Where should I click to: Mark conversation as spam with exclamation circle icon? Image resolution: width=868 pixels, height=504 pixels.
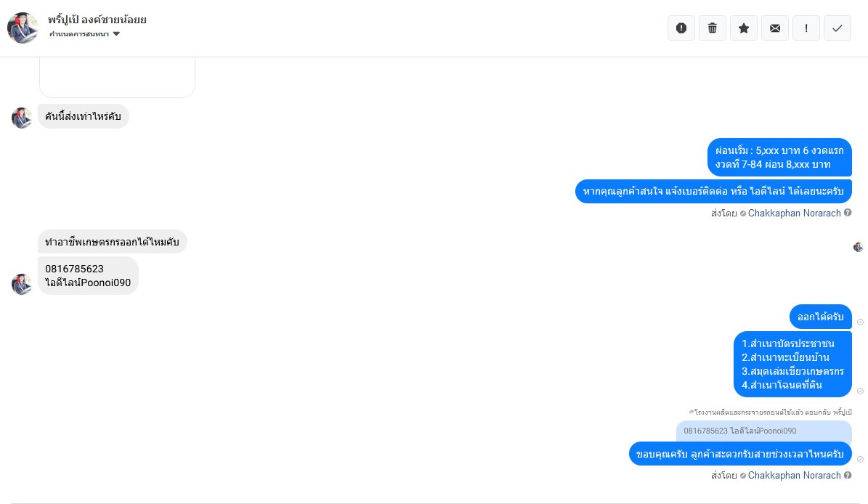681,28
